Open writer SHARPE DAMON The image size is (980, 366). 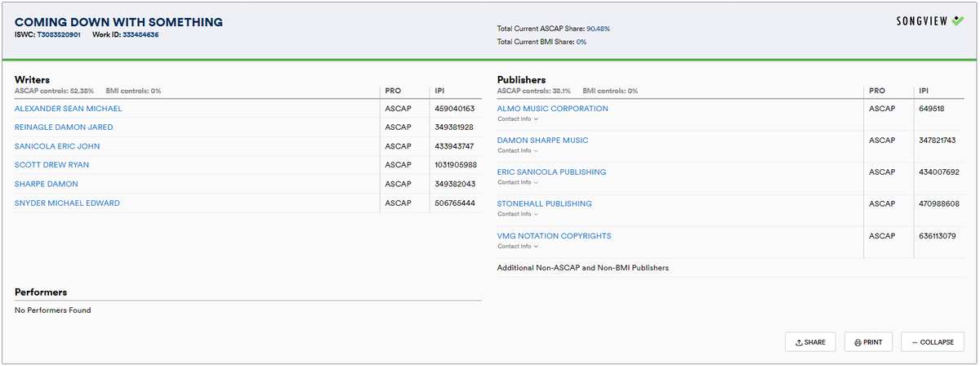(x=47, y=184)
